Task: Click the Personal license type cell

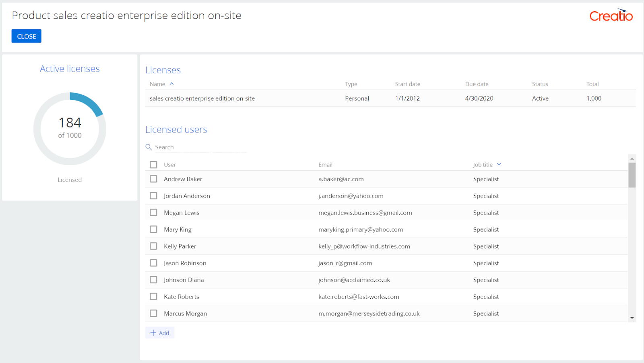Action: pos(357,98)
